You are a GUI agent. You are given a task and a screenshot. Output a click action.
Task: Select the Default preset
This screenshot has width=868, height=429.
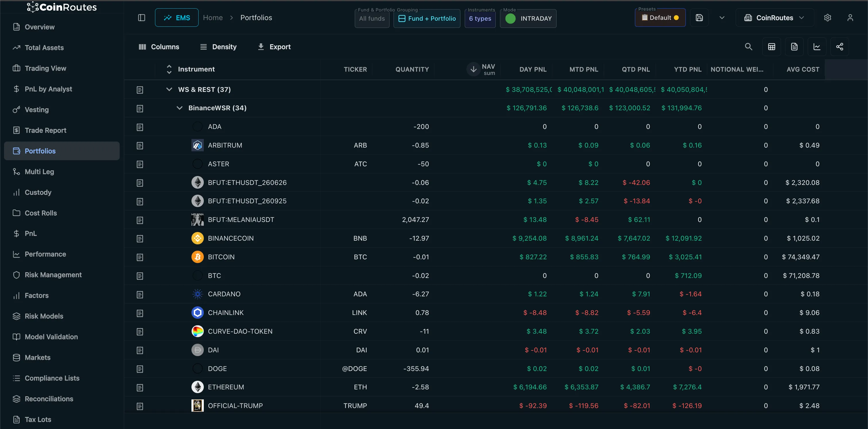[660, 18]
